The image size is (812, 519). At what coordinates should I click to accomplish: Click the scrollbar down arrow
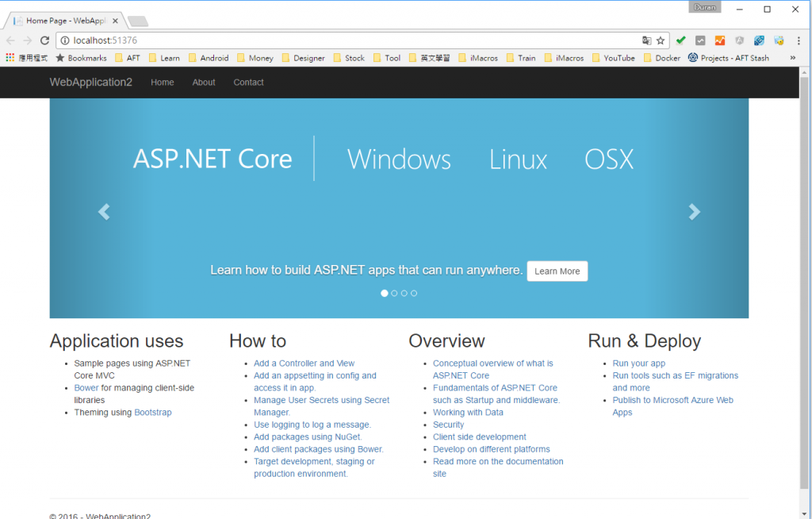(804, 513)
